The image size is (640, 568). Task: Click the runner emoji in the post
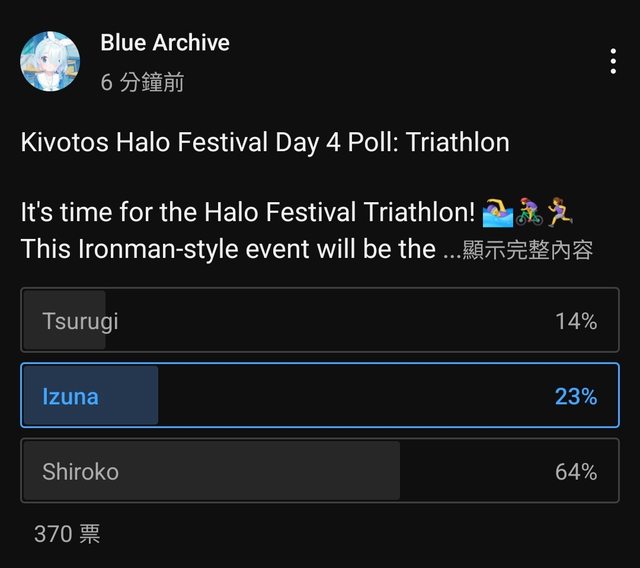pyautogui.click(x=559, y=212)
